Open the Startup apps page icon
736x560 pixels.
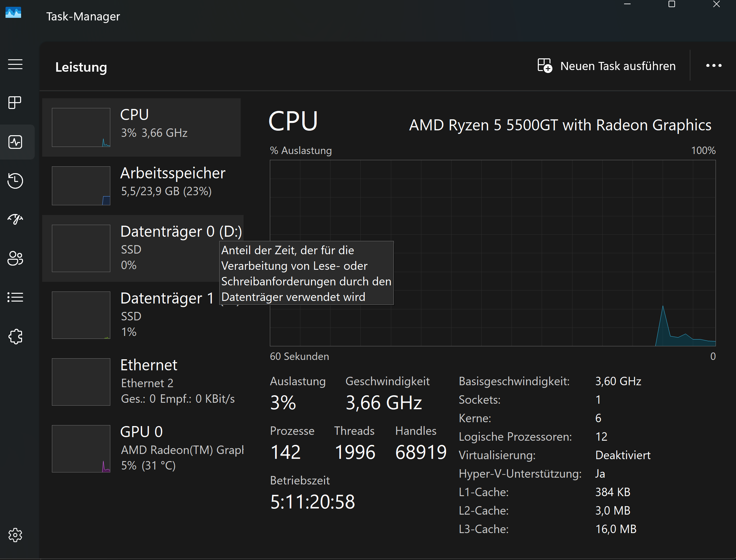tap(15, 219)
